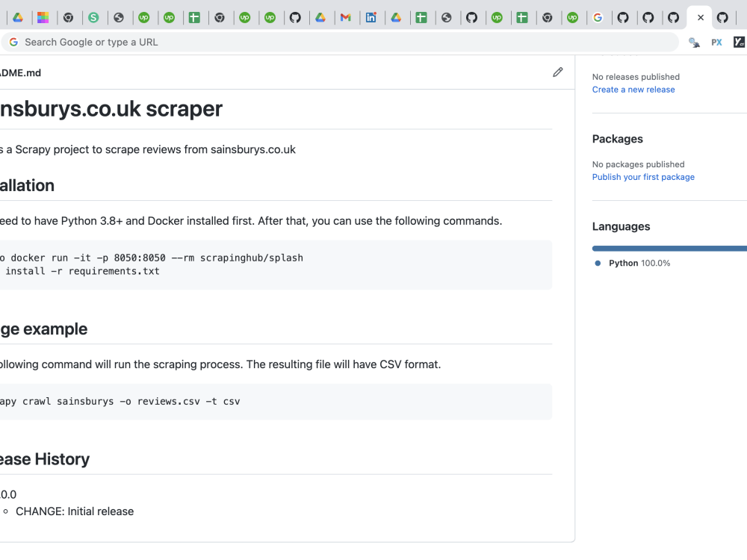Click the Usage example heading
Viewport: 747px width, 560px height.
click(43, 329)
